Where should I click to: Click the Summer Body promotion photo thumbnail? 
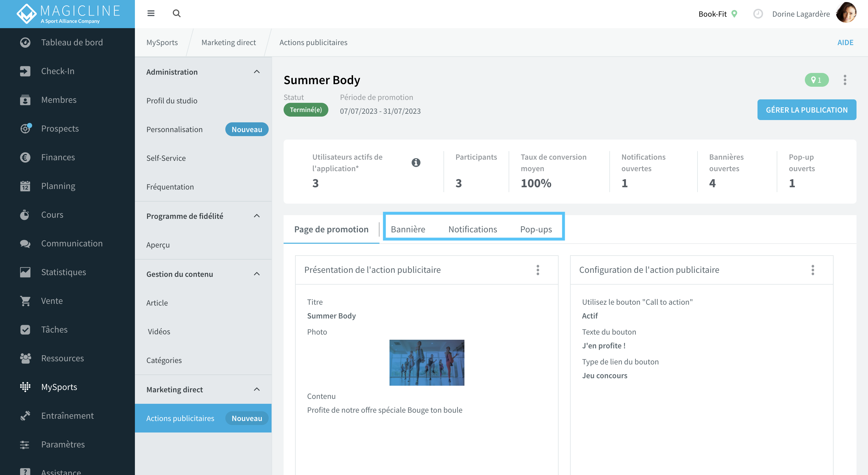[427, 363]
